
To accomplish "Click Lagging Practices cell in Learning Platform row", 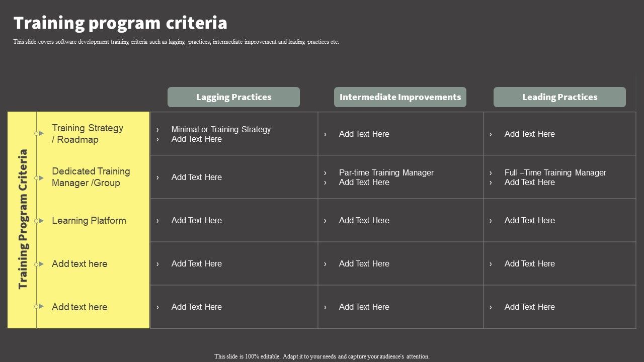I will pyautogui.click(x=234, y=220).
